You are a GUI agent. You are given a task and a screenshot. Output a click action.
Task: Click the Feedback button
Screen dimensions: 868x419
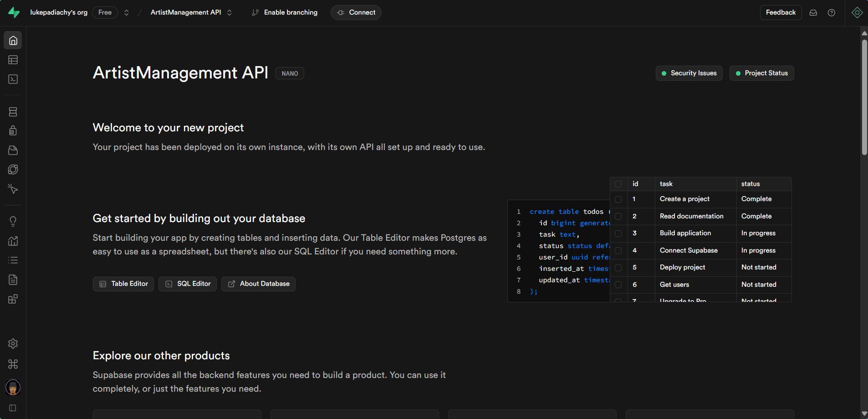781,13
